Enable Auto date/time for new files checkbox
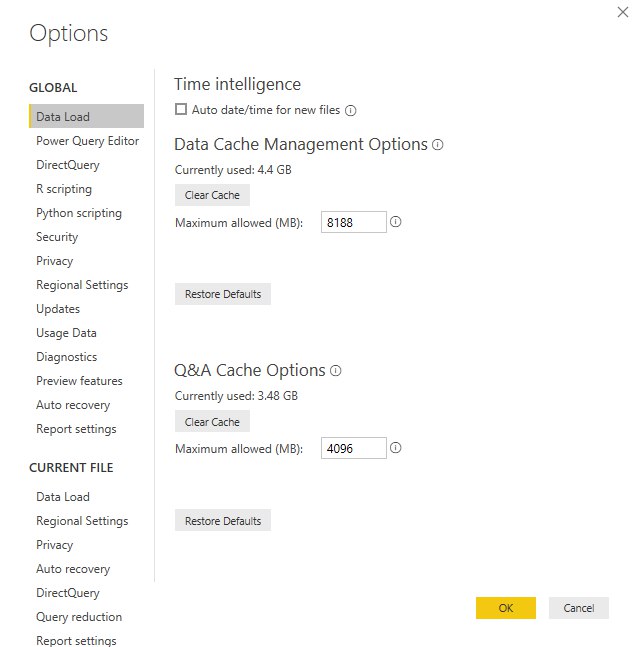The width and height of the screenshot is (639, 647). tap(181, 109)
